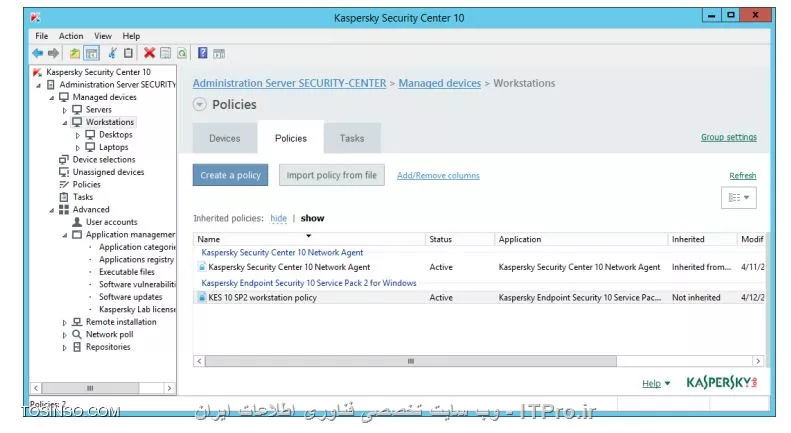Click right arrow of tree pane scrollbar

click(170, 388)
